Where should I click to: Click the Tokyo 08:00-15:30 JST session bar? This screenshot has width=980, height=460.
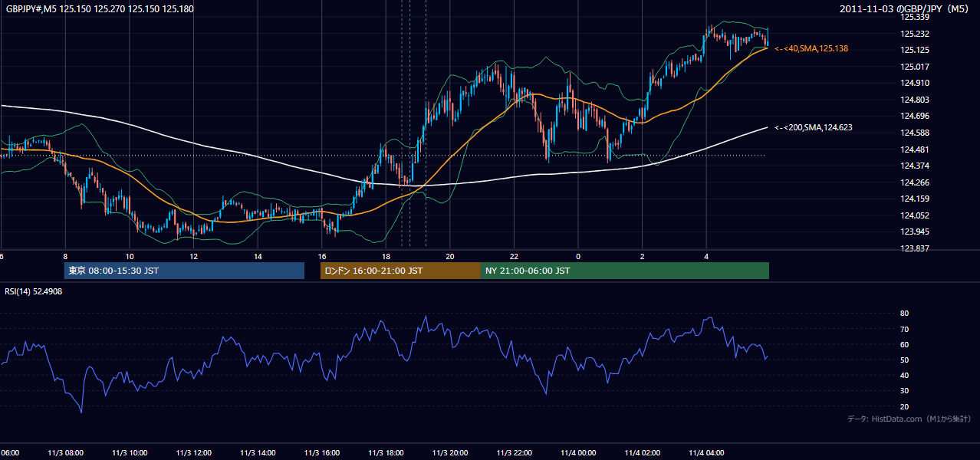[x=184, y=271]
